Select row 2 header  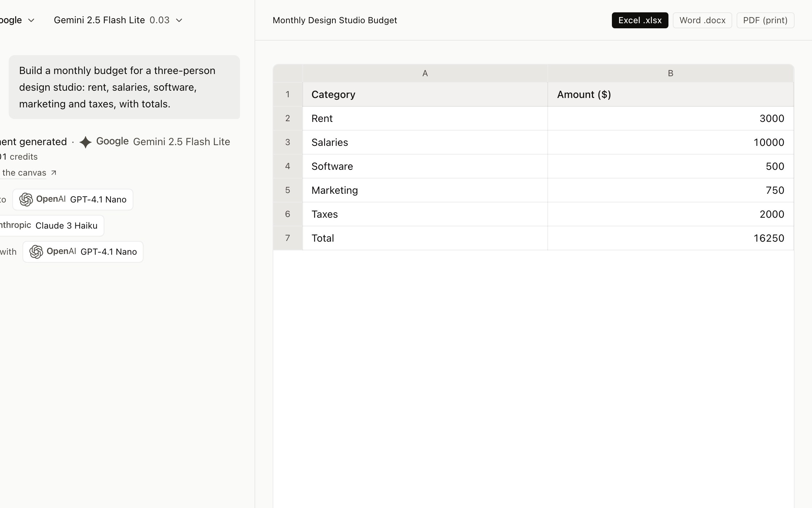tap(288, 118)
